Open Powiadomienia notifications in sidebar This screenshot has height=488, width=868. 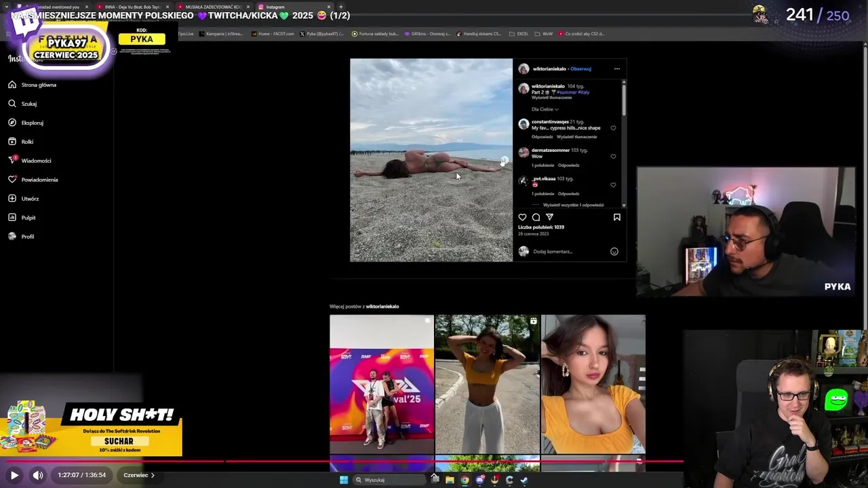(33, 180)
